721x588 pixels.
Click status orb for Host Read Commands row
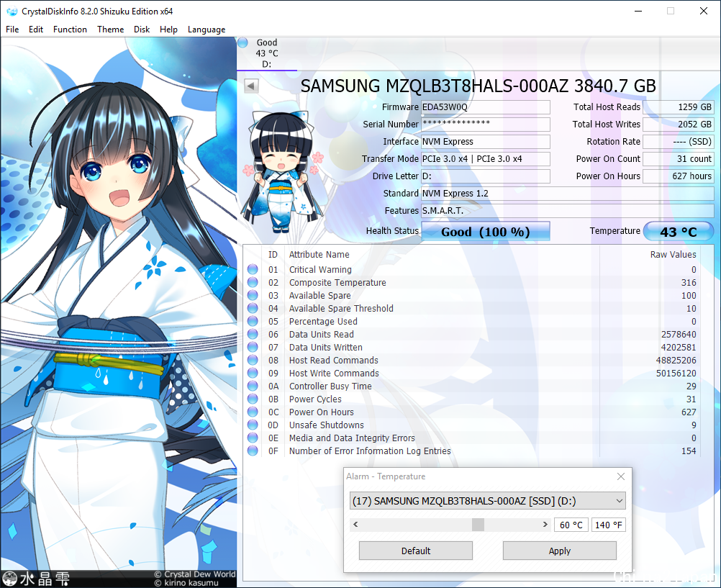click(253, 360)
